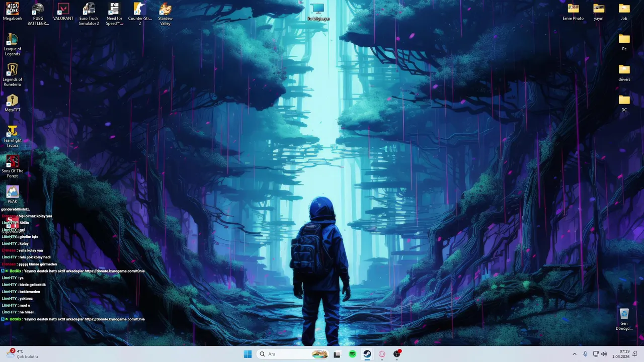Image resolution: width=644 pixels, height=362 pixels.
Task: Click the PEAK game shortcut
Action: click(x=12, y=195)
